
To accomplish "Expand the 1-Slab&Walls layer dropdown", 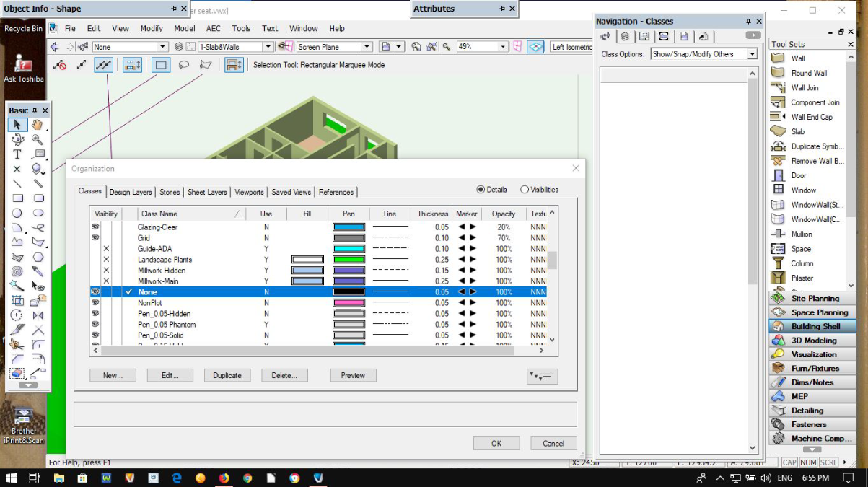I will 268,47.
